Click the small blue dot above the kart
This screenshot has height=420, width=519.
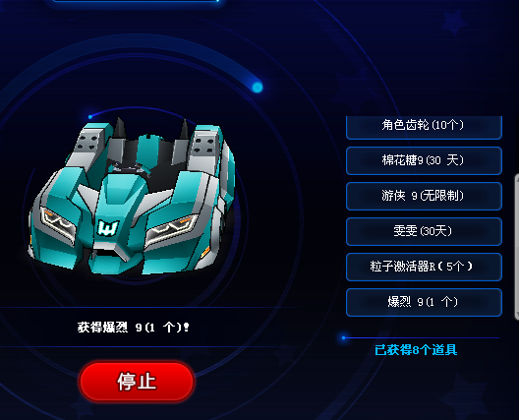90,117
